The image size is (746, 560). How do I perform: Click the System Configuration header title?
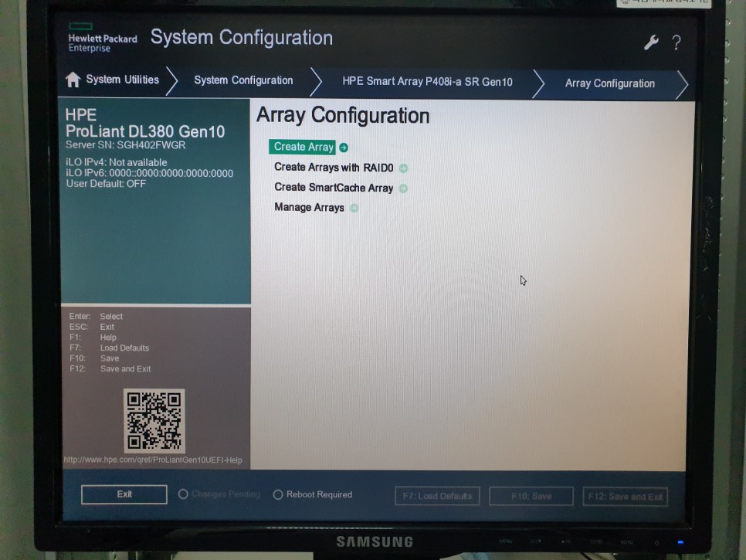tap(242, 38)
